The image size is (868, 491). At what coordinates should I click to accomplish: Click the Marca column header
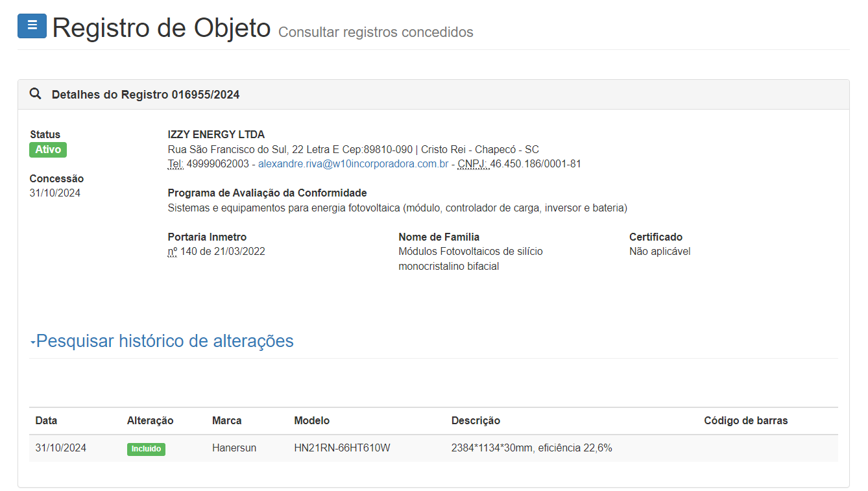(226, 420)
